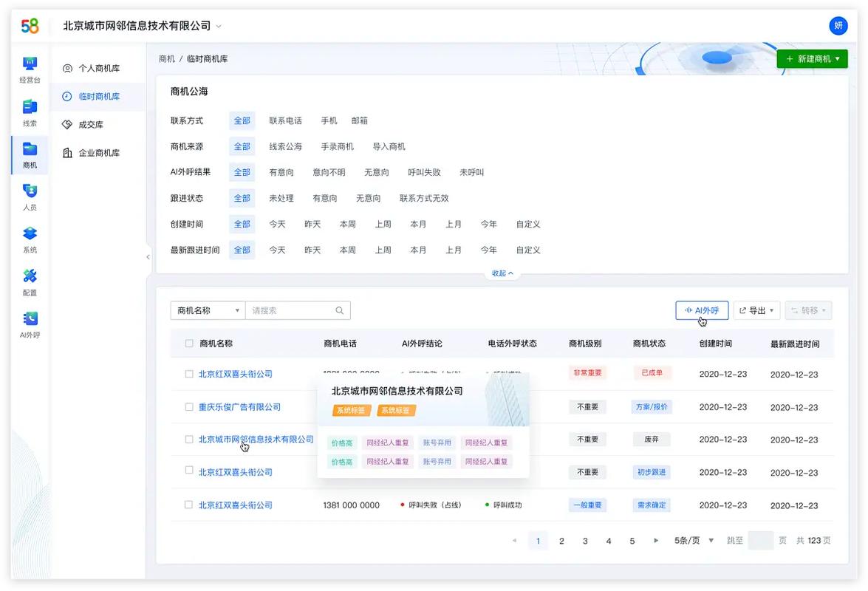
Task: Open the 系统 sidebar icon
Action: [30, 233]
